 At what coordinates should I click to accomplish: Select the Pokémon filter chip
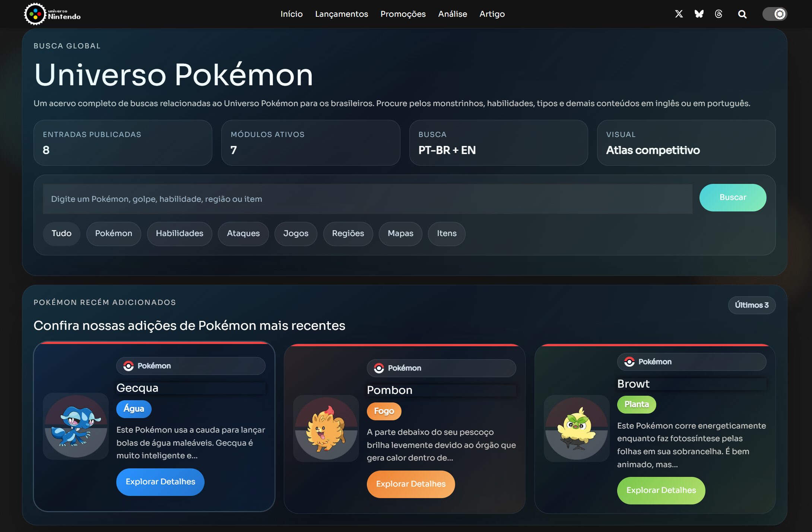pos(114,233)
